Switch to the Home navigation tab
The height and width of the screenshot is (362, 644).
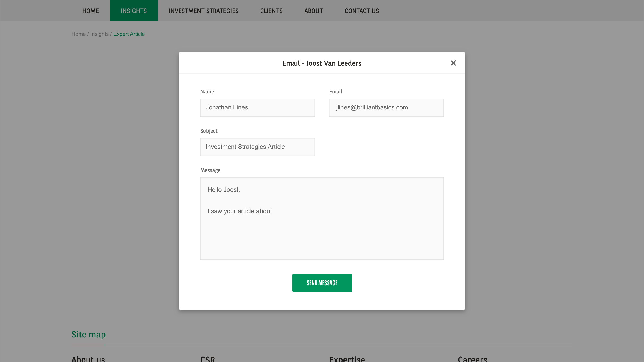click(91, 11)
